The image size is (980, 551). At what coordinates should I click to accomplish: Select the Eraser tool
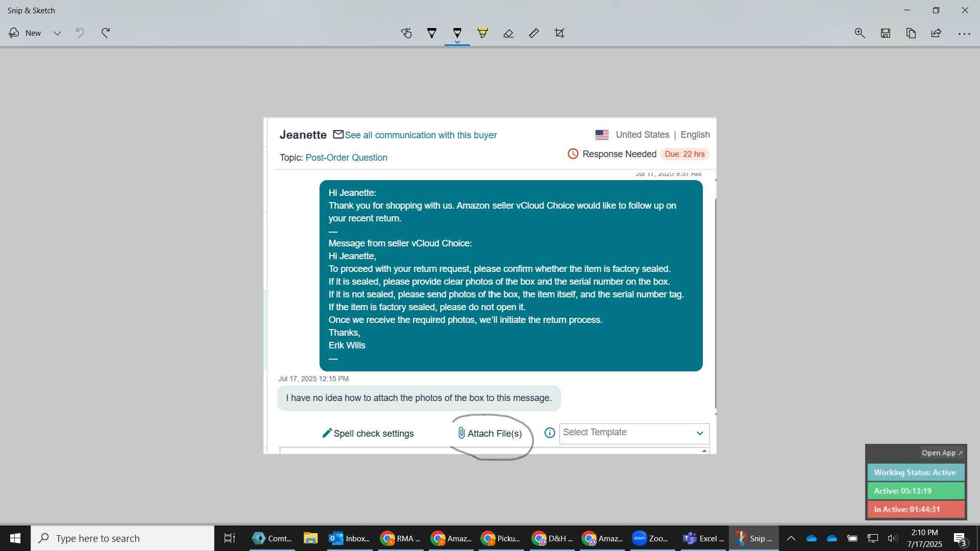coord(508,33)
